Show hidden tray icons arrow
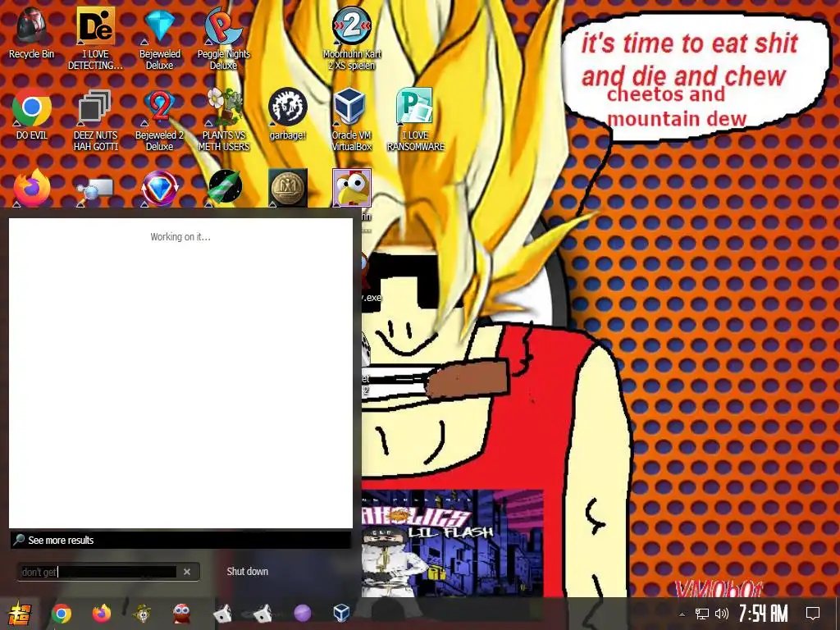 [682, 614]
